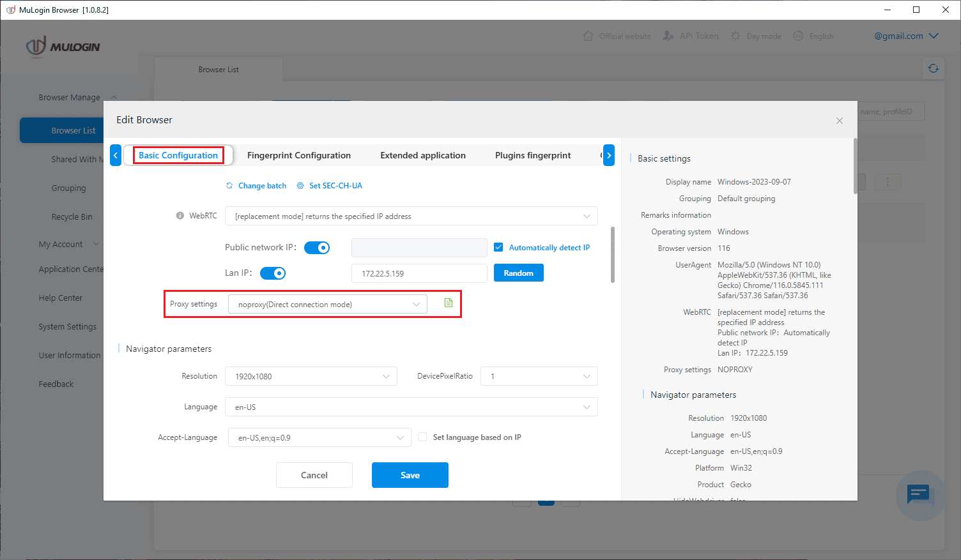
Task: Click the Display name value Windows-2023-09-07
Action: point(754,182)
